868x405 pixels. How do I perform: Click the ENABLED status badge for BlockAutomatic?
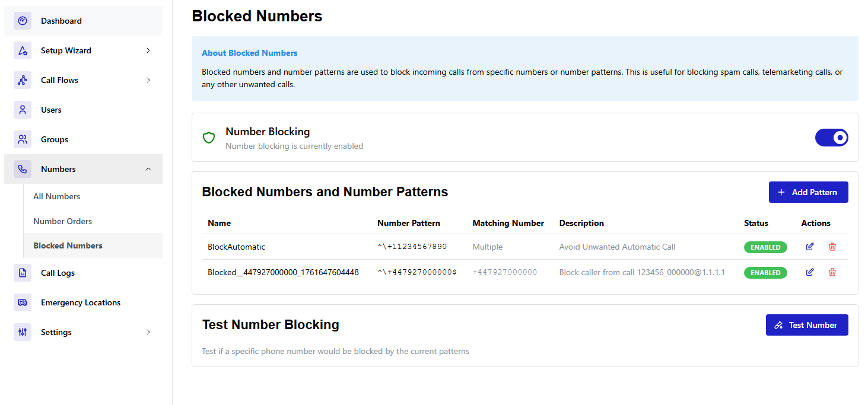point(765,247)
